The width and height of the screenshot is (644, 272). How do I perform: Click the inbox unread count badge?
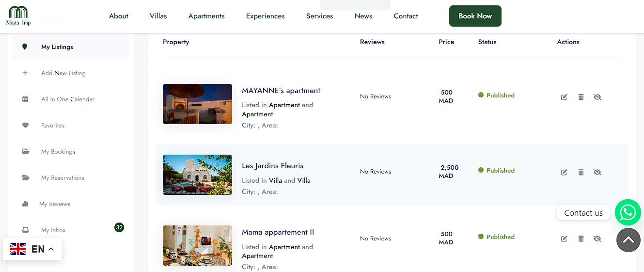point(119,227)
